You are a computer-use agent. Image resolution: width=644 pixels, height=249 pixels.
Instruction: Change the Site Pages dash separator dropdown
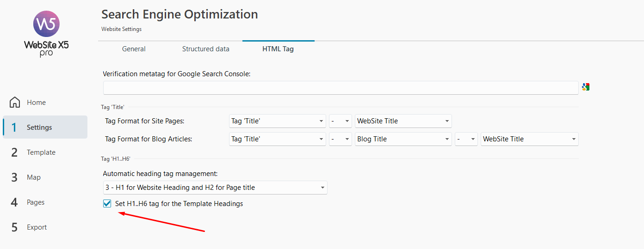(x=341, y=121)
